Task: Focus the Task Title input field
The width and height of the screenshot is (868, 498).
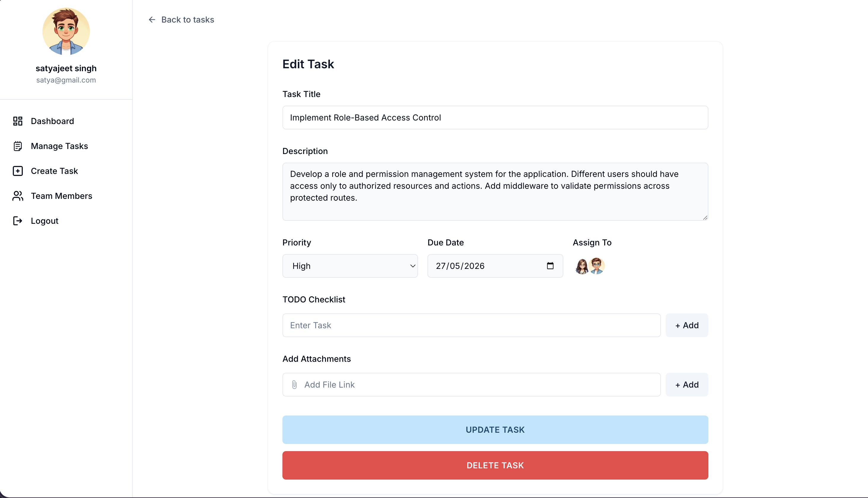Action: [x=495, y=118]
